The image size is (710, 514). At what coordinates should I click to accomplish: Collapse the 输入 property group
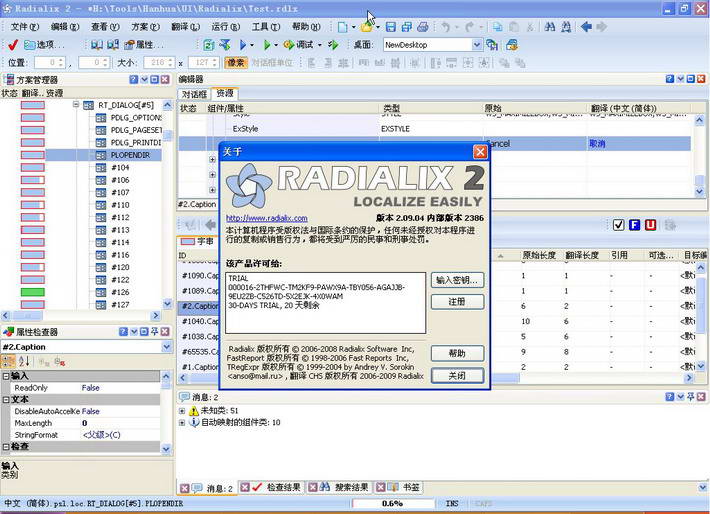point(6,376)
